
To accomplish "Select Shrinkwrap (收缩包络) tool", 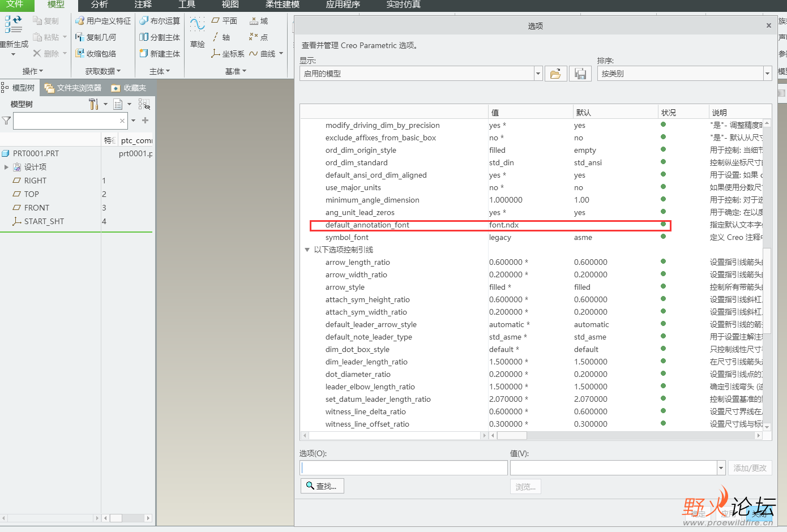I will tap(96, 54).
